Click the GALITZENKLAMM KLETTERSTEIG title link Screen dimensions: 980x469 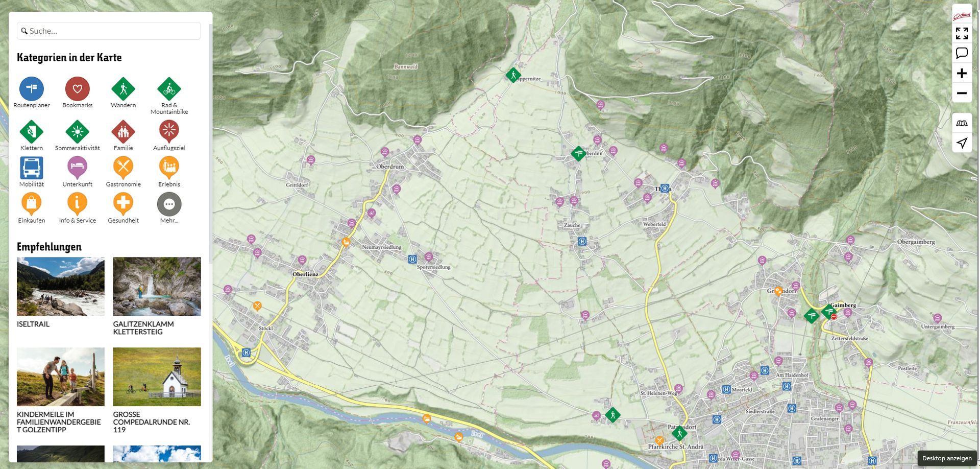click(x=143, y=328)
